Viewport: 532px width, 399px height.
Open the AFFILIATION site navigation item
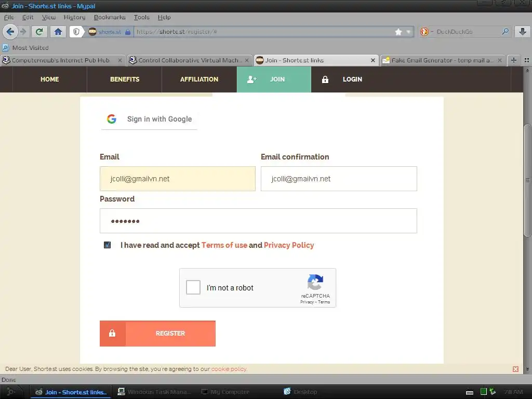point(199,79)
